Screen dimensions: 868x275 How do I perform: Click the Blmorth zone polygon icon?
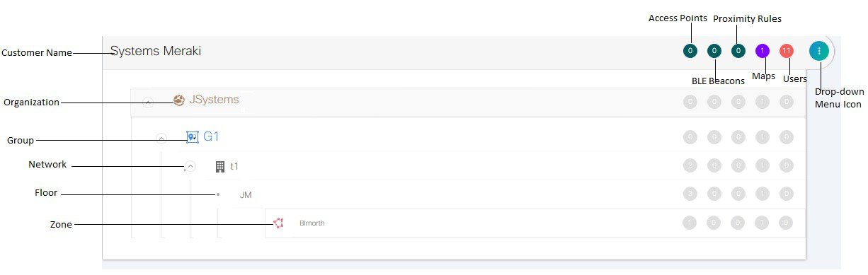[x=278, y=223]
